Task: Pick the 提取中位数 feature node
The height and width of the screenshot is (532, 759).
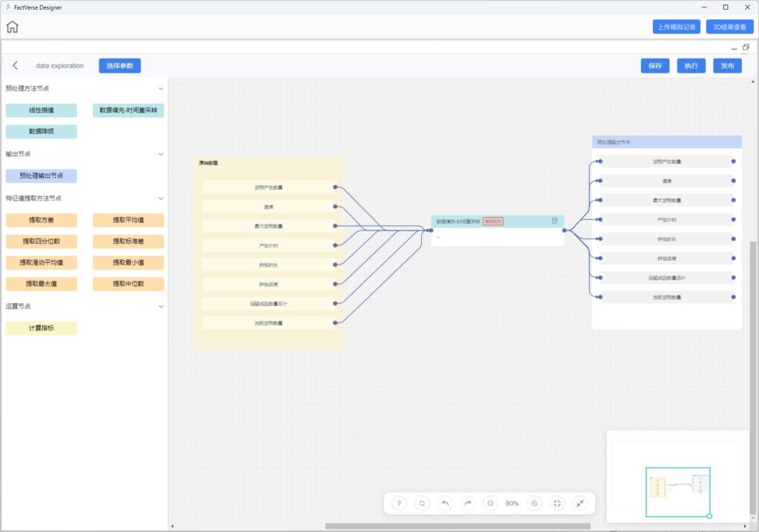Action: pos(128,284)
